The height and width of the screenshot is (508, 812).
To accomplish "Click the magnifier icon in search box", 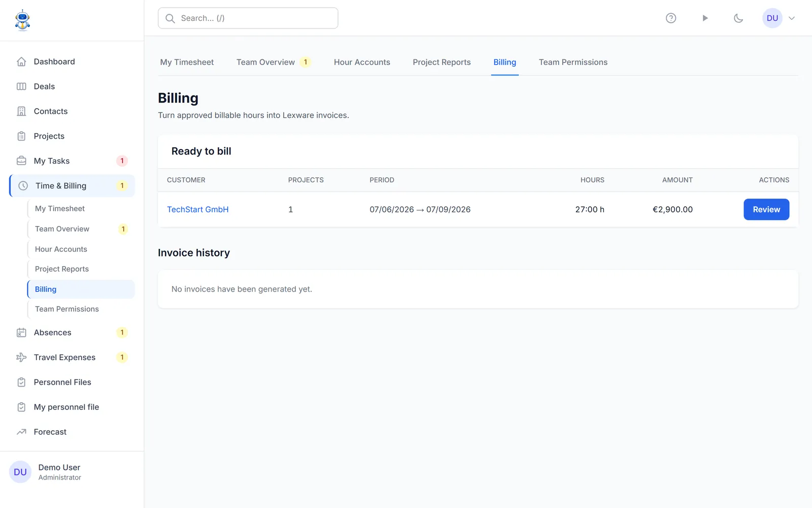I will click(171, 18).
